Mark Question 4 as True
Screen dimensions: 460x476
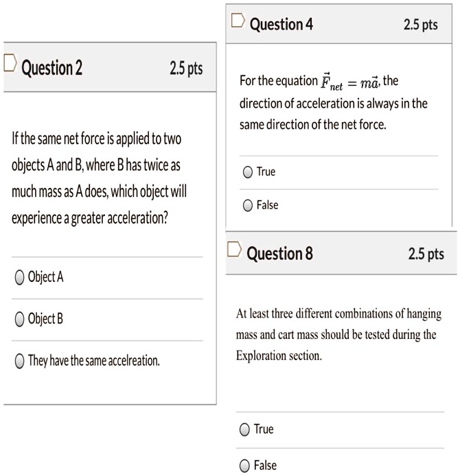coord(247,172)
